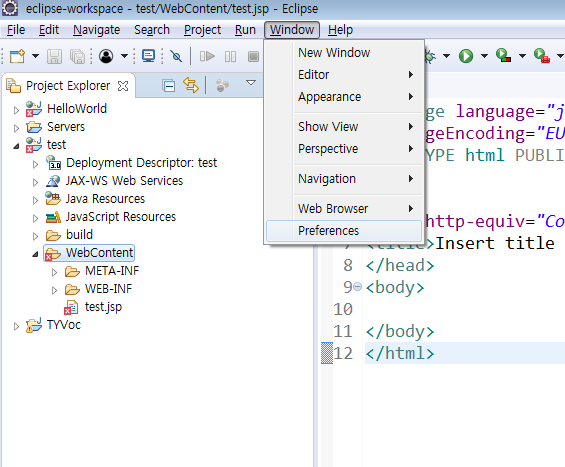Open the Search menu
The height and width of the screenshot is (467, 565).
[152, 30]
